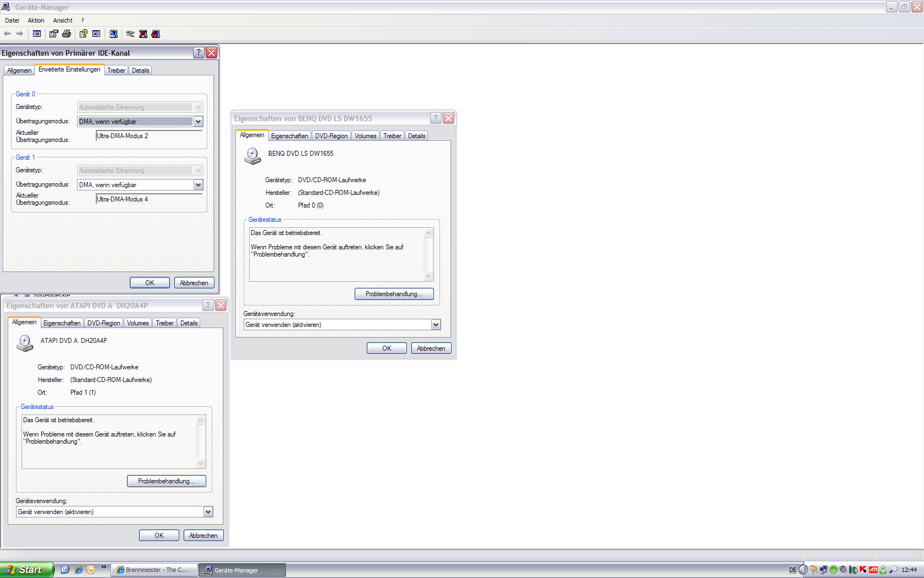Click the ATI icon in system tray
This screenshot has width=924, height=578.
[x=873, y=570]
